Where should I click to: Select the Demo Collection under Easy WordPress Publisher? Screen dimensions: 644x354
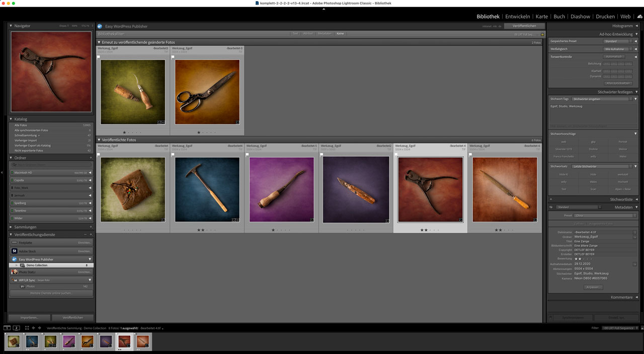coord(37,265)
